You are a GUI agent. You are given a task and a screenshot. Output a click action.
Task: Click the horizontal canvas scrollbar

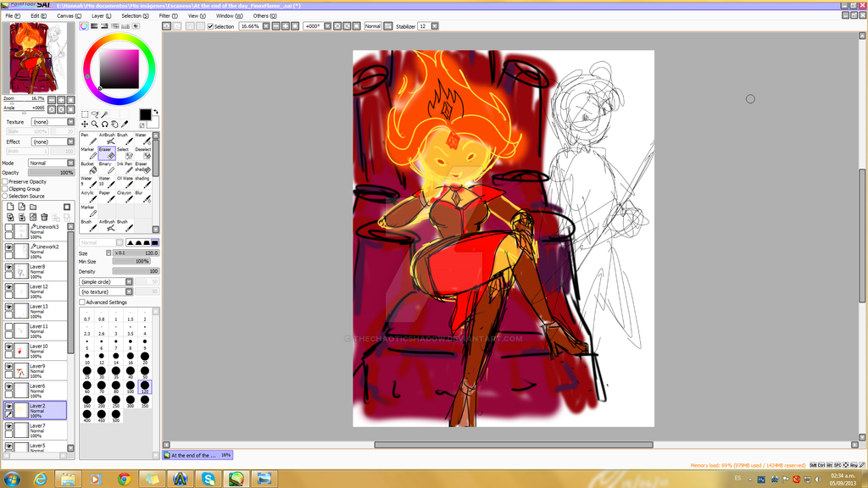pos(513,444)
